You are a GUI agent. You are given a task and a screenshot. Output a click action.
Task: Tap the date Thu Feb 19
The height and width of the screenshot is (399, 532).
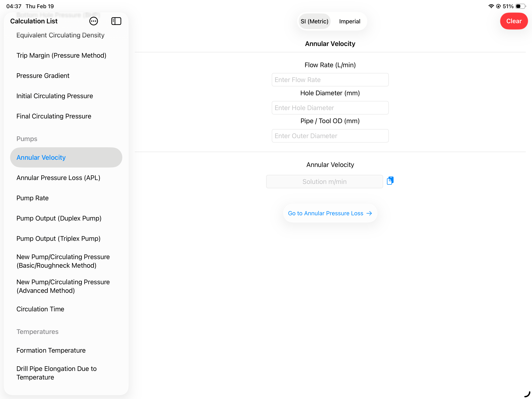point(40,6)
